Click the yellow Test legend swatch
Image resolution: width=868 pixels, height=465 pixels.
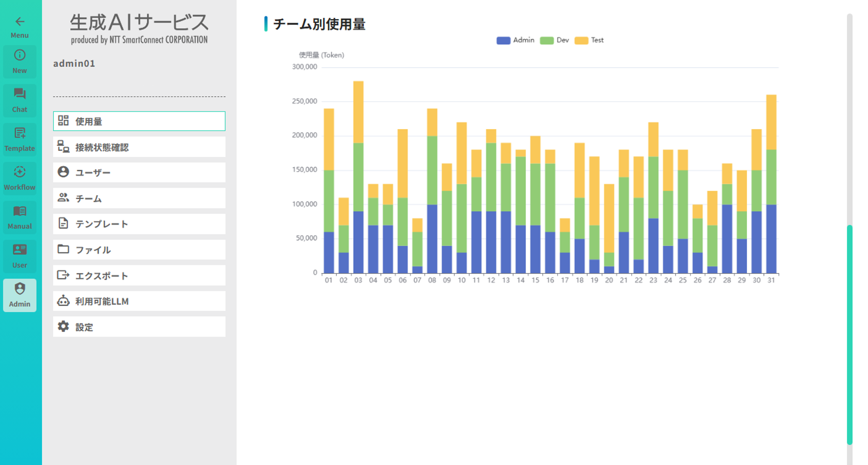(581, 40)
